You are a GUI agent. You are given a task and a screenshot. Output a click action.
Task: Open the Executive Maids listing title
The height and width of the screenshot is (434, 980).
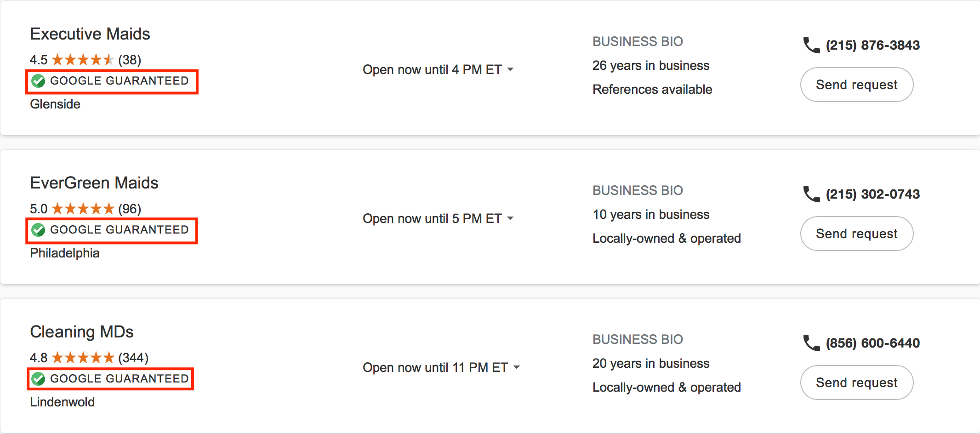click(x=90, y=34)
